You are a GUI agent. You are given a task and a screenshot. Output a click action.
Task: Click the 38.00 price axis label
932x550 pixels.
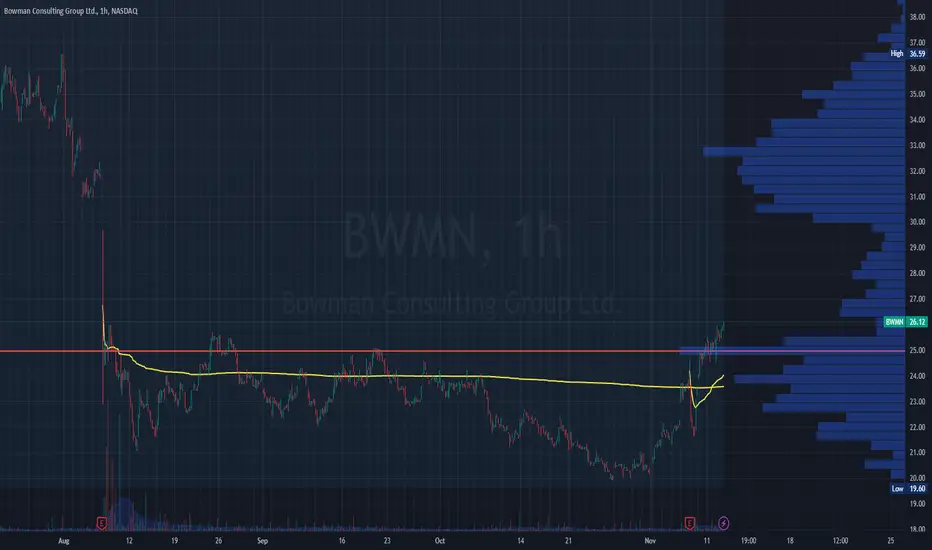(917, 17)
